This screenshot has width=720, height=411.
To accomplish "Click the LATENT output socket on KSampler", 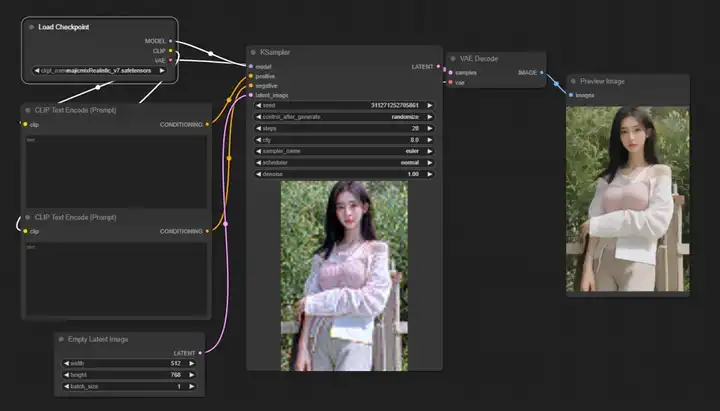I will (438, 67).
